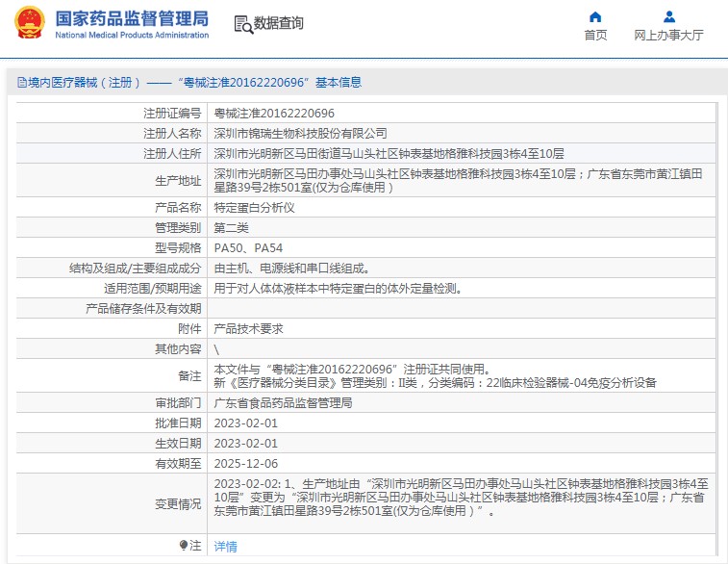Click the 结构及组成/主要组成成分 label
The height and width of the screenshot is (564, 728).
pos(135,269)
